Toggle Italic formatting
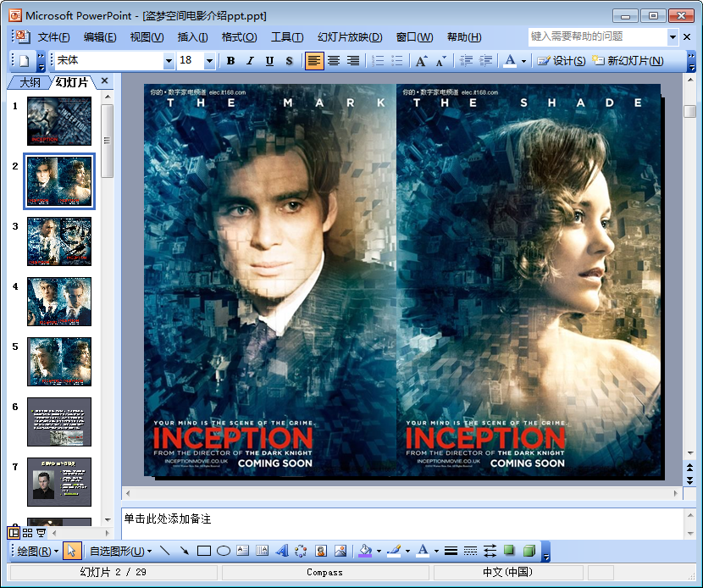 (x=250, y=60)
